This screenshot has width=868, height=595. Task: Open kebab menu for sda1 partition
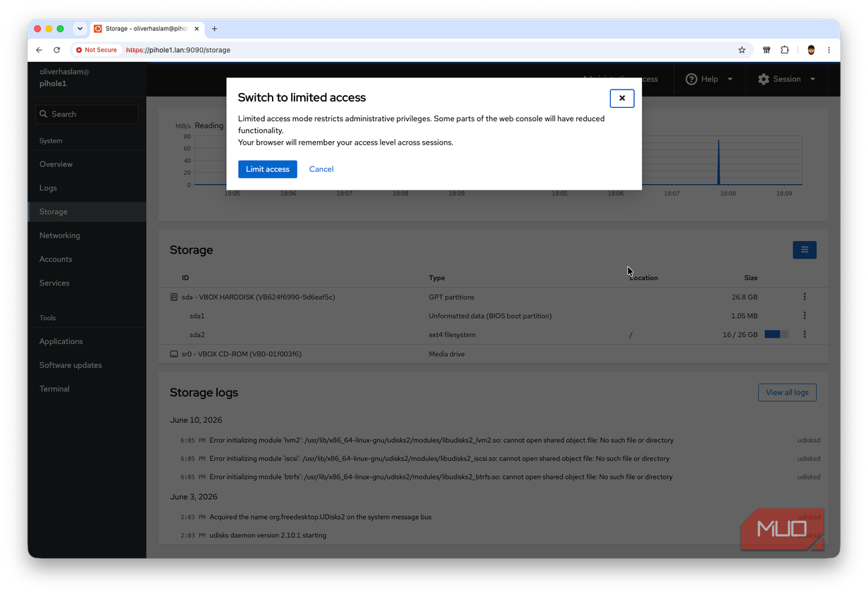click(805, 316)
